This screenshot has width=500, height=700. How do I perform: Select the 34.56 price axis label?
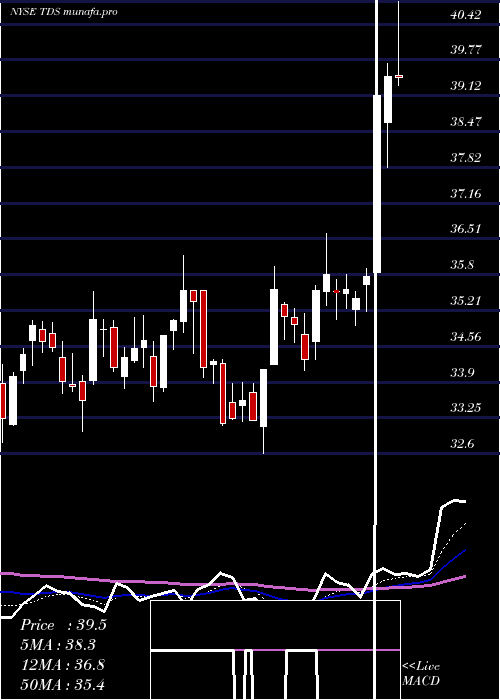click(x=466, y=336)
